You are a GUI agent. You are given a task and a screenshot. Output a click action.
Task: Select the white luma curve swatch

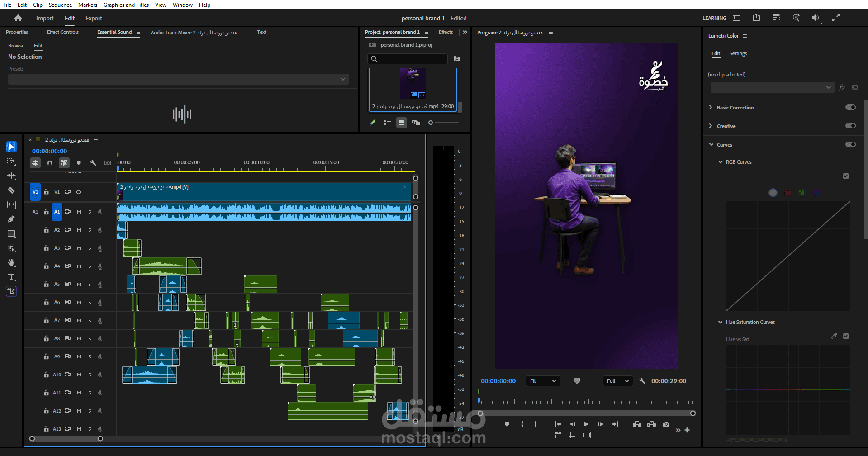click(773, 193)
